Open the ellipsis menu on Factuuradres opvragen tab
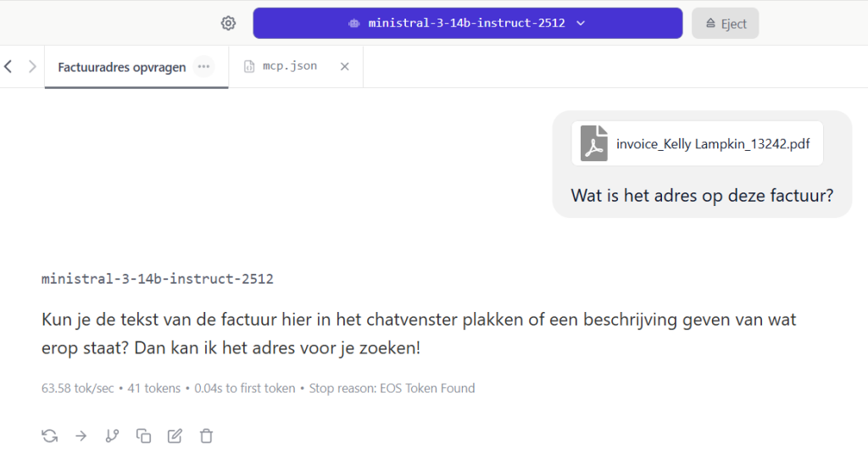868x462 pixels. 203,66
